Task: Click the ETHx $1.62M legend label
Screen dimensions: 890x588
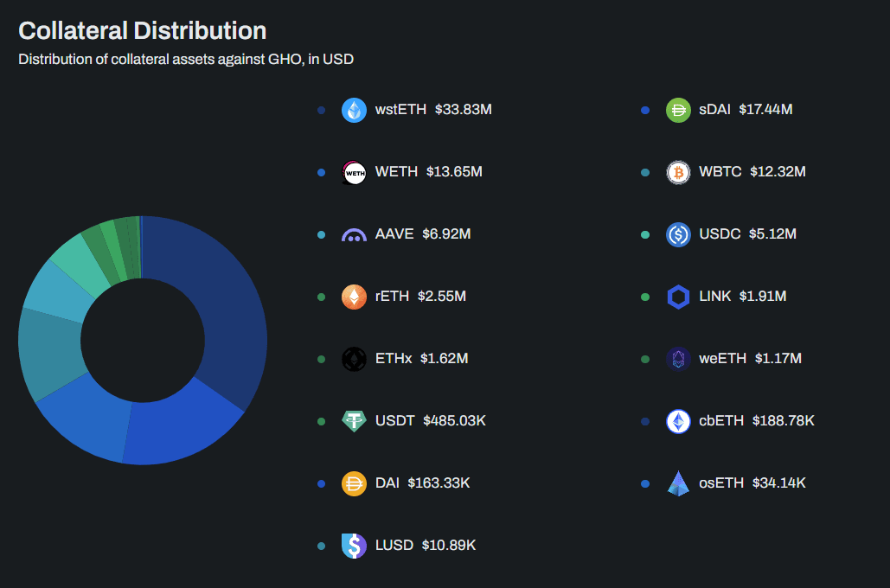Action: (421, 359)
